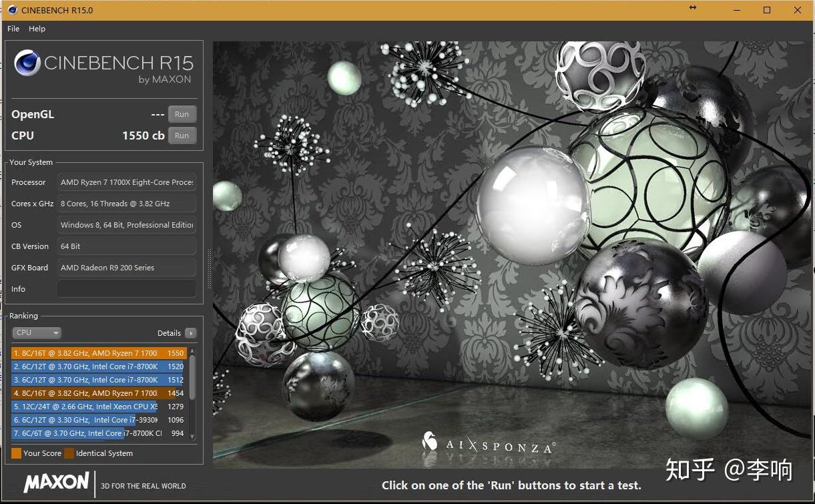
Task: Select the Intel Xeon CPU ranking entry
Action: (93, 407)
